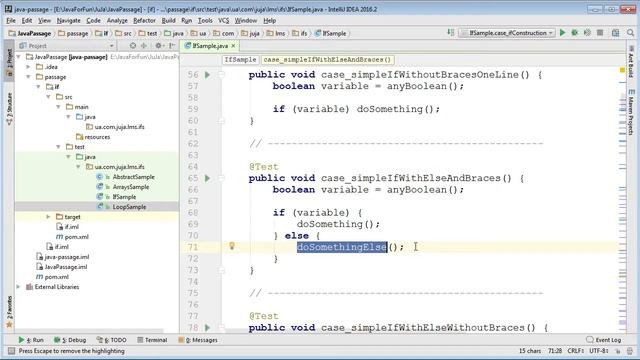Viewport: 640px width, 360px height.
Task: Run test gutter icon at line 56
Action: pos(207,75)
